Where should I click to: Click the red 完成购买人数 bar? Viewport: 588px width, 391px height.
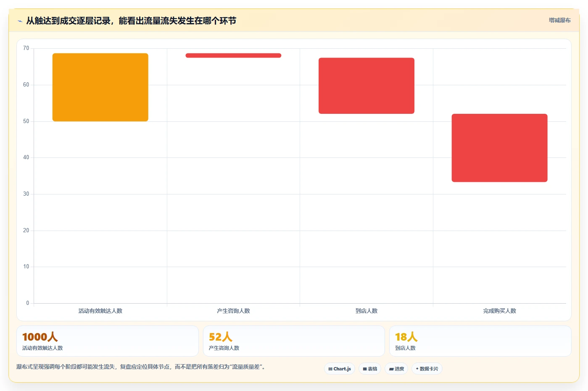499,148
